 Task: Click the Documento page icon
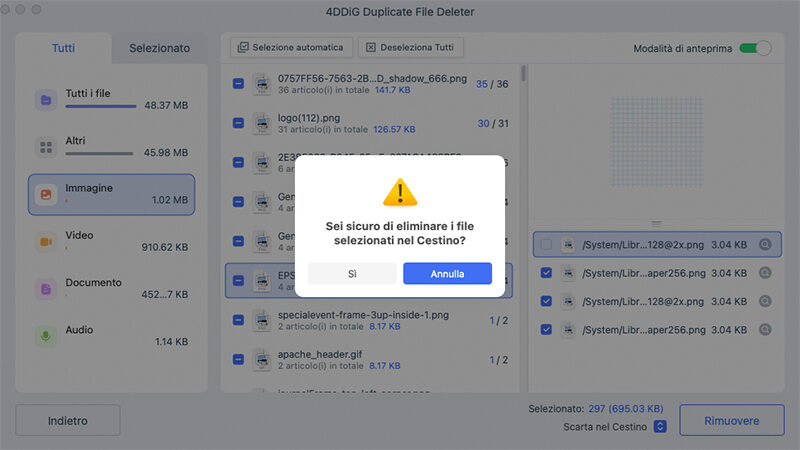46,289
